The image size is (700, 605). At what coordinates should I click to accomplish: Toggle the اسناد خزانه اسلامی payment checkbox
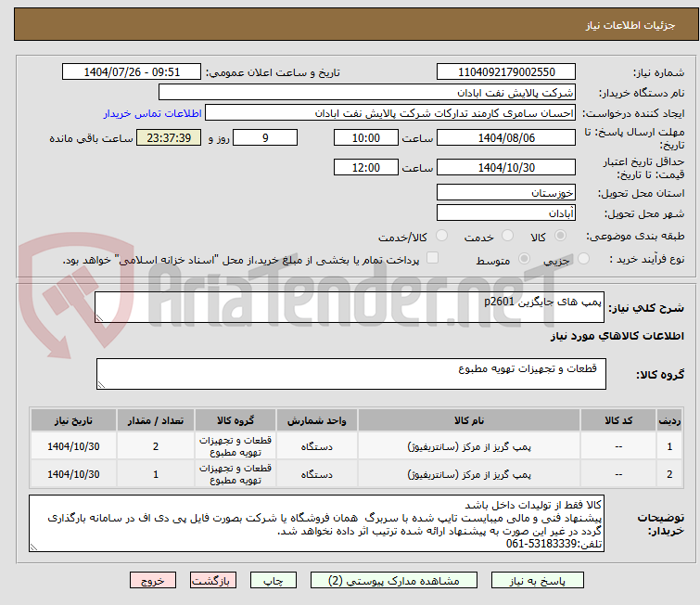click(433, 258)
